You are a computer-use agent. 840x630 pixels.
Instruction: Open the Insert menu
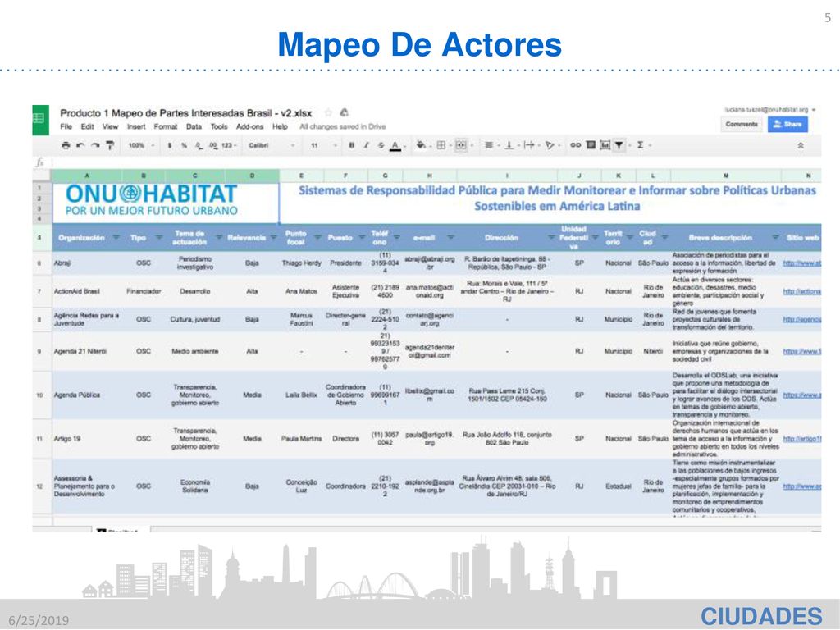pyautogui.click(x=136, y=127)
